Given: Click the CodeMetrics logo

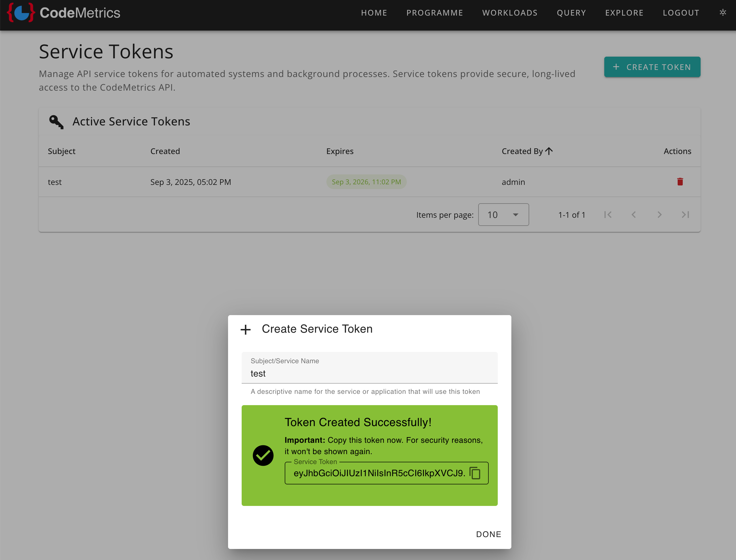Looking at the screenshot, I should tap(63, 13).
